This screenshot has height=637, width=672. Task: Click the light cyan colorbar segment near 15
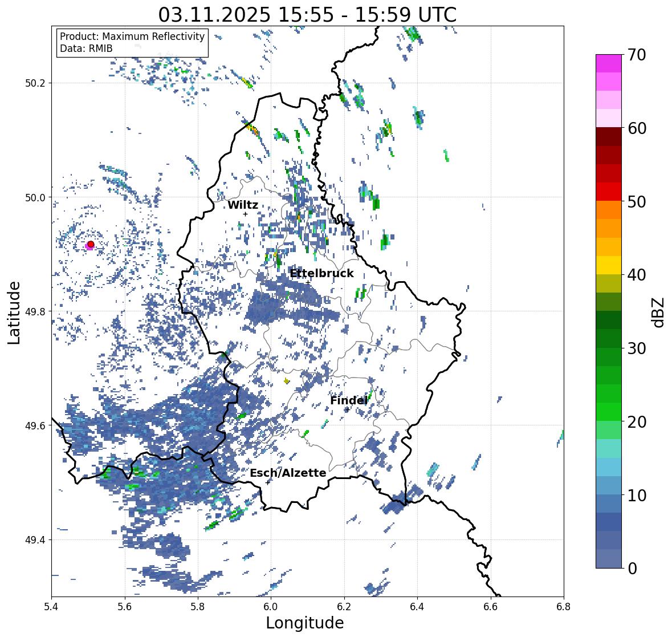point(609,448)
